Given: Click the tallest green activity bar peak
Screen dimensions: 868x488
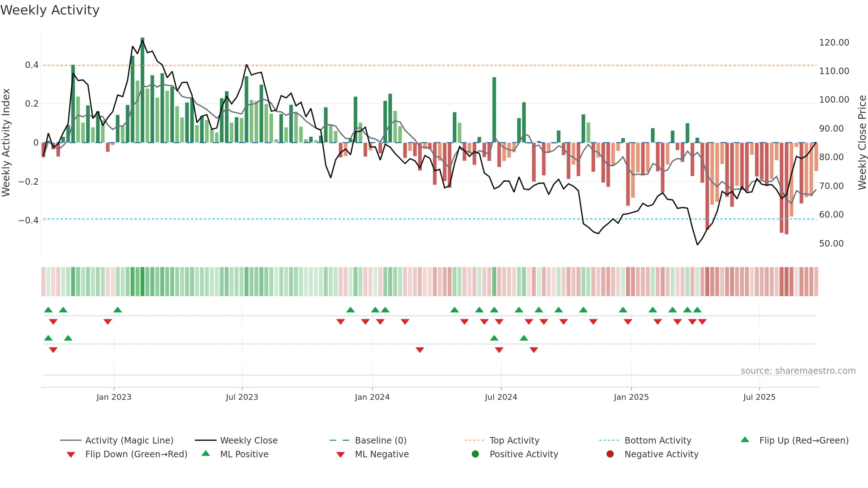Looking at the screenshot, I should 142,38.
